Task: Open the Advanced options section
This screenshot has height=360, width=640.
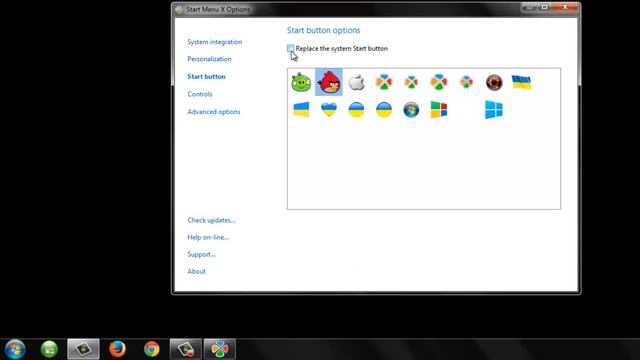Action: tap(214, 112)
